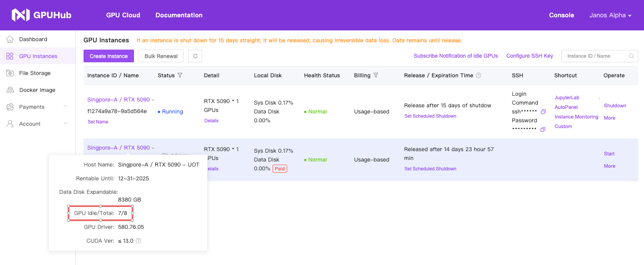Open the Custom shortcut
This screenshot has width=644, height=265.
click(563, 127)
